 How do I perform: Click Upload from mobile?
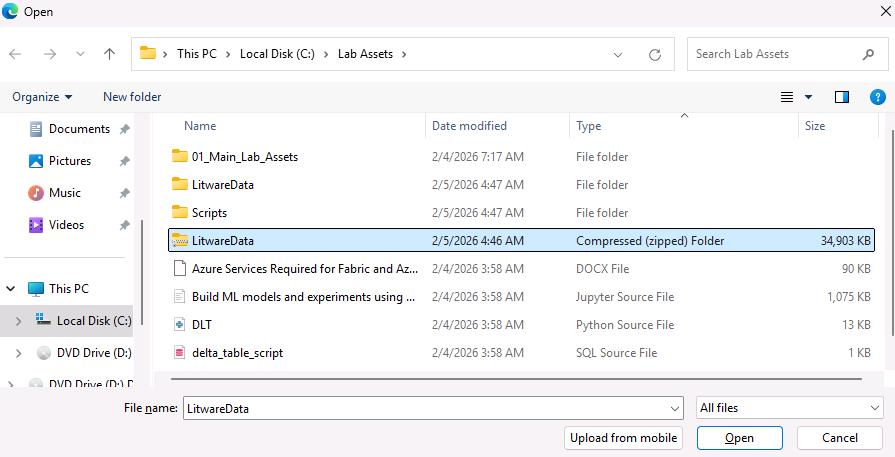pyautogui.click(x=623, y=438)
